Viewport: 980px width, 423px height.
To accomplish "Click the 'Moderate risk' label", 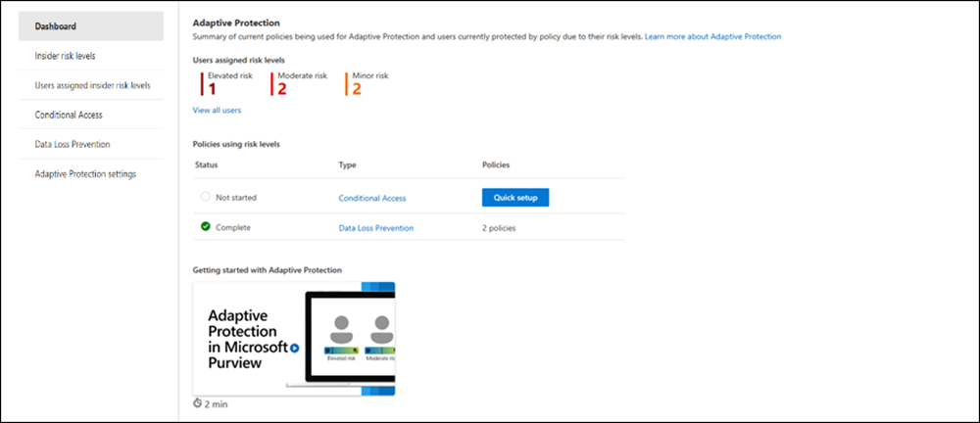I will pyautogui.click(x=303, y=75).
